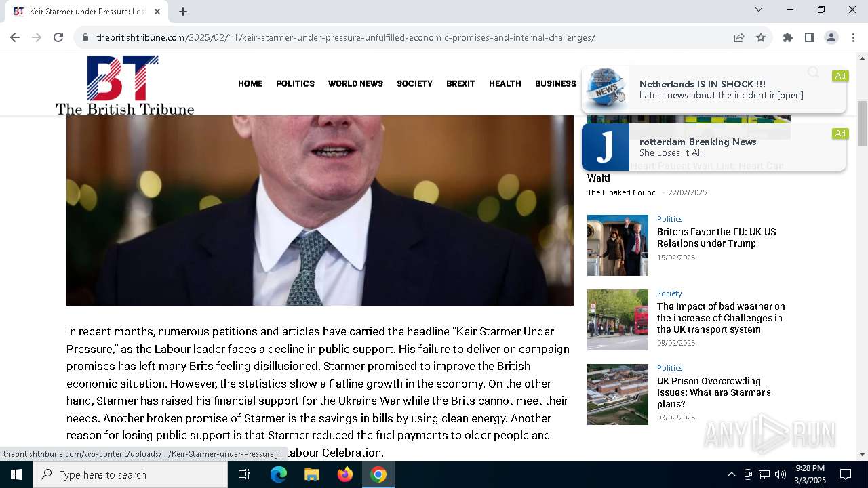Open the Extensions puzzle icon

[788, 37]
